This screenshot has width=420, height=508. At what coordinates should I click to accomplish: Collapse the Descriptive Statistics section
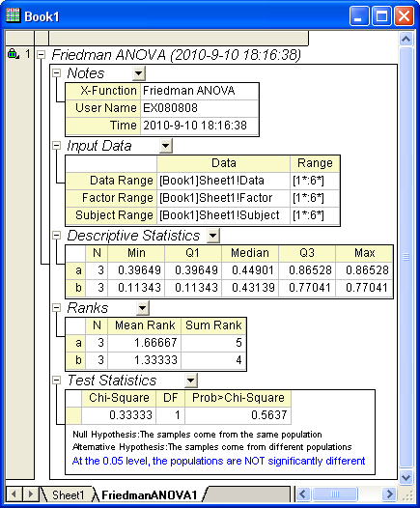point(57,236)
